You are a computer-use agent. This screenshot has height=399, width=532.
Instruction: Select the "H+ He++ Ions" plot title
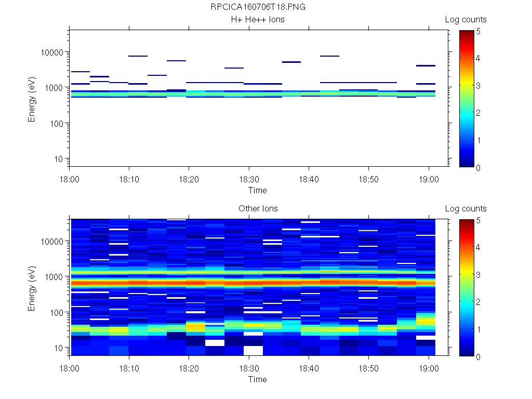[x=258, y=19]
